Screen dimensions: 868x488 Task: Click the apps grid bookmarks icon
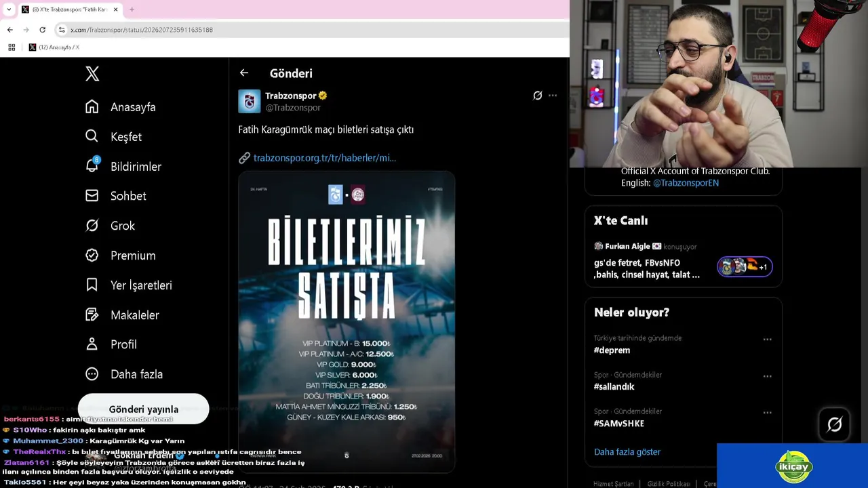click(x=12, y=47)
